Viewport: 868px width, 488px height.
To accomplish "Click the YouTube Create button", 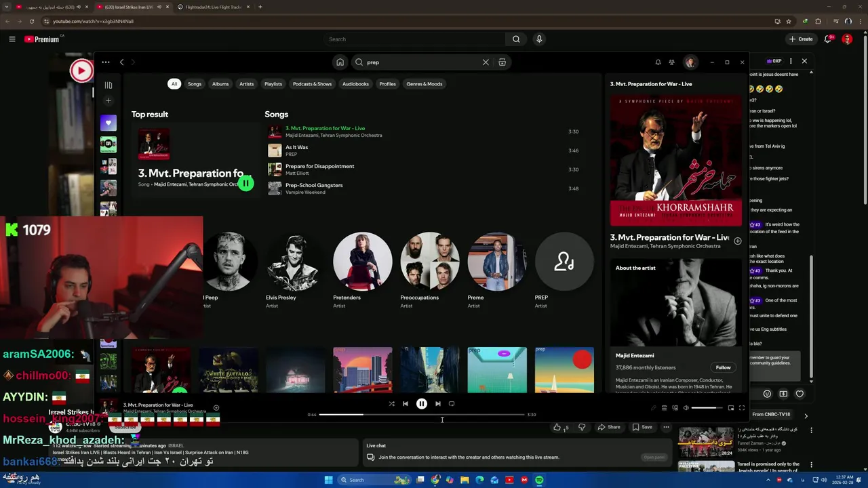I will click(801, 39).
